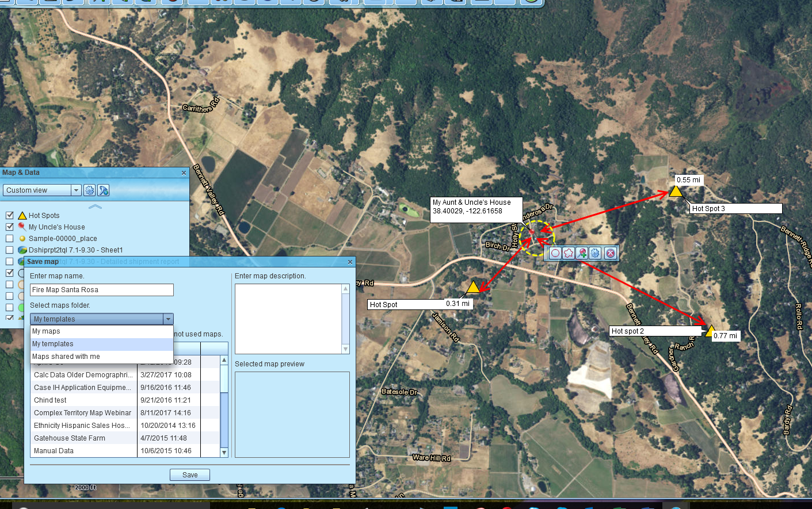This screenshot has height=509, width=812.
Task: Select the Manual Data map row
Action: click(124, 451)
